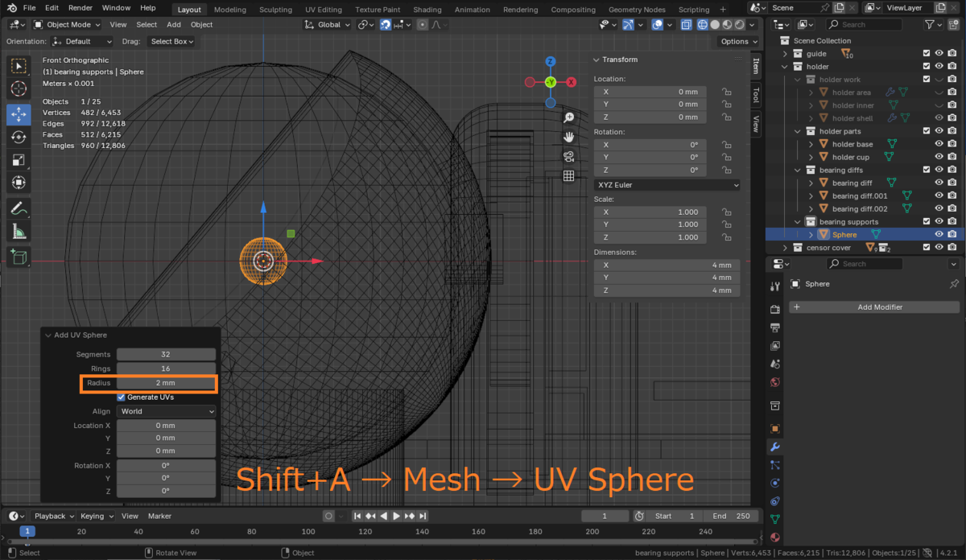The image size is (966, 560).
Task: Switch to Geometry Nodes workspace tab
Action: (x=637, y=10)
